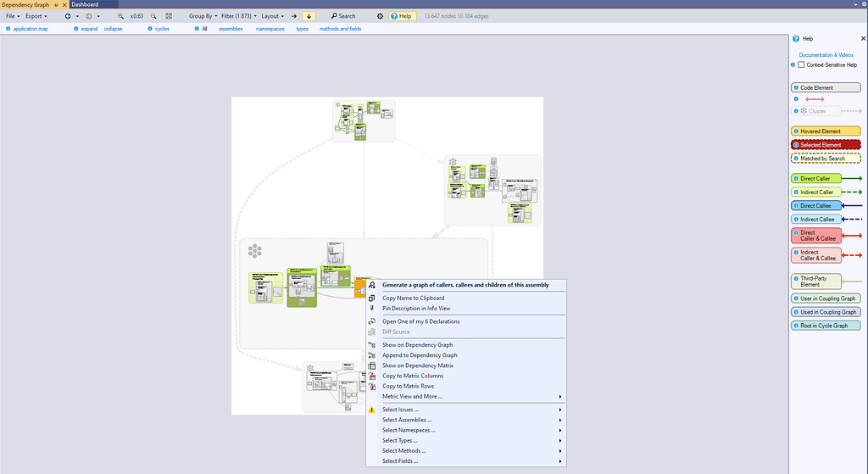Click the blue Direct Callee legend item
Image resolution: width=868 pixels, height=474 pixels.
point(816,206)
